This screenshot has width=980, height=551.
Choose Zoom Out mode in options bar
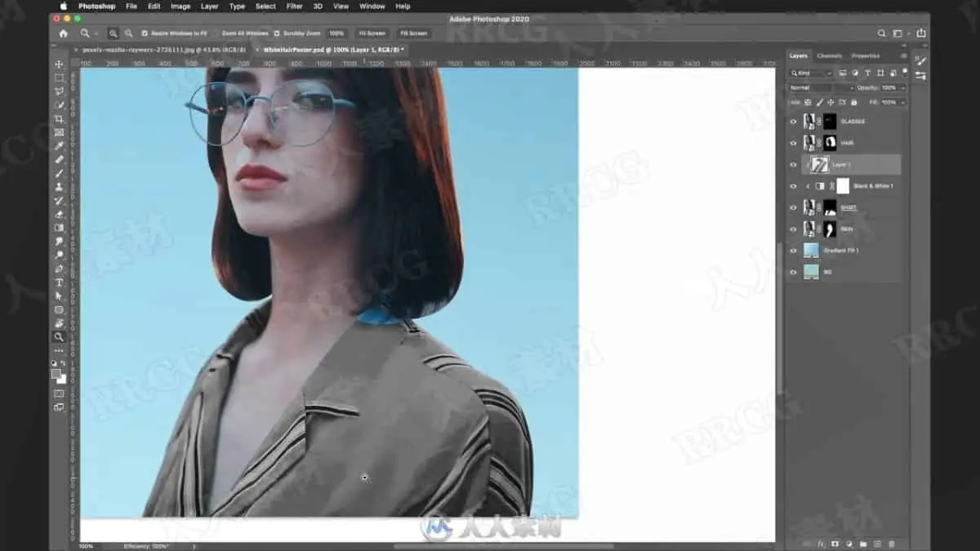[x=128, y=33]
